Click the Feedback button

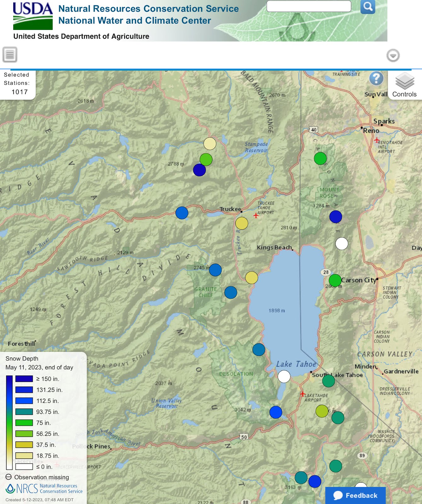356,495
